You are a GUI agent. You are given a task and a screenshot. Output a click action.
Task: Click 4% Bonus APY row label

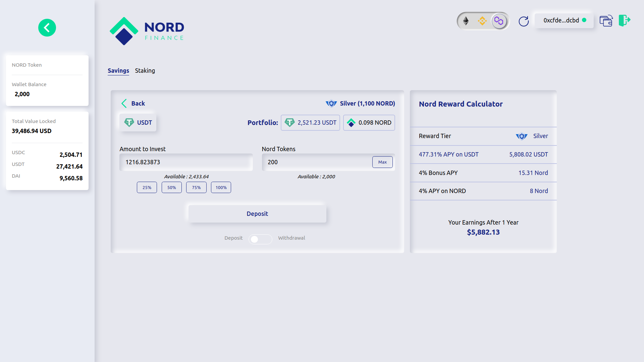(438, 173)
